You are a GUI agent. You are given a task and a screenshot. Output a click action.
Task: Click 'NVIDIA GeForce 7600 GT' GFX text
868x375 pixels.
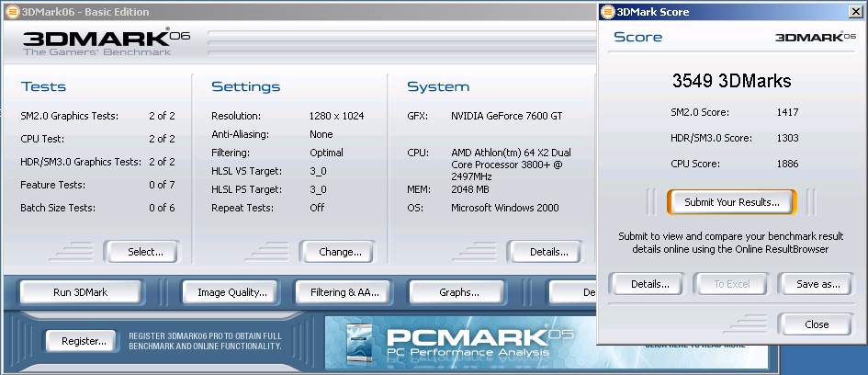pyautogui.click(x=506, y=117)
